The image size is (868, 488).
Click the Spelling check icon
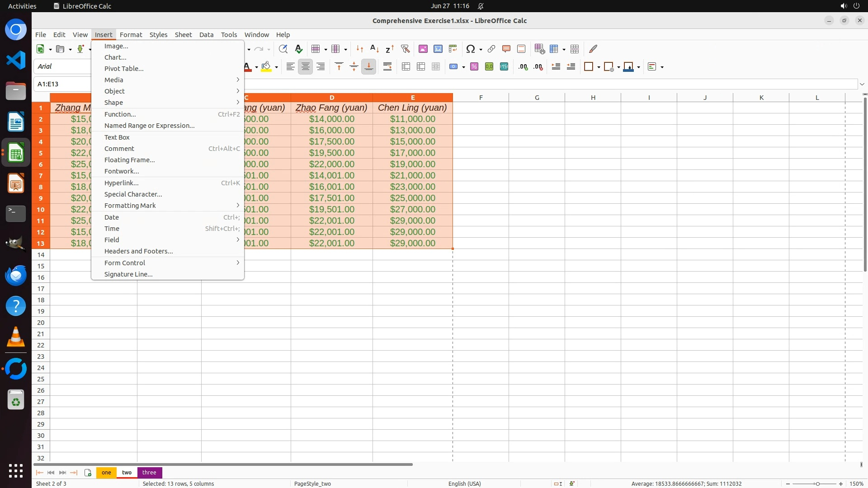(298, 49)
